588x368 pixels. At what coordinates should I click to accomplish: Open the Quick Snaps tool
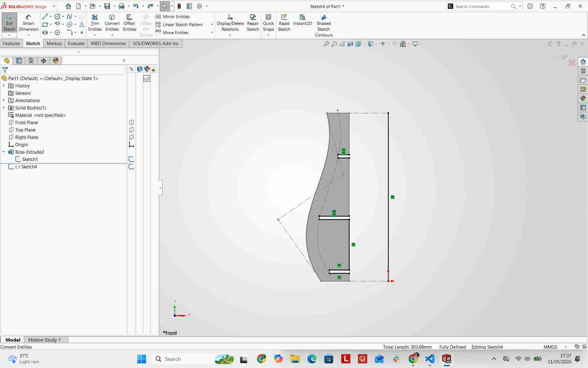[x=268, y=23]
